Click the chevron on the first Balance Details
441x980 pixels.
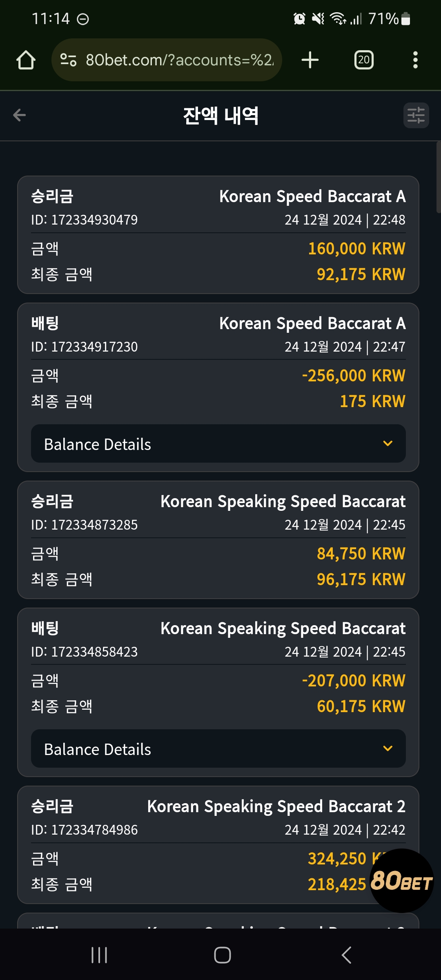(388, 443)
